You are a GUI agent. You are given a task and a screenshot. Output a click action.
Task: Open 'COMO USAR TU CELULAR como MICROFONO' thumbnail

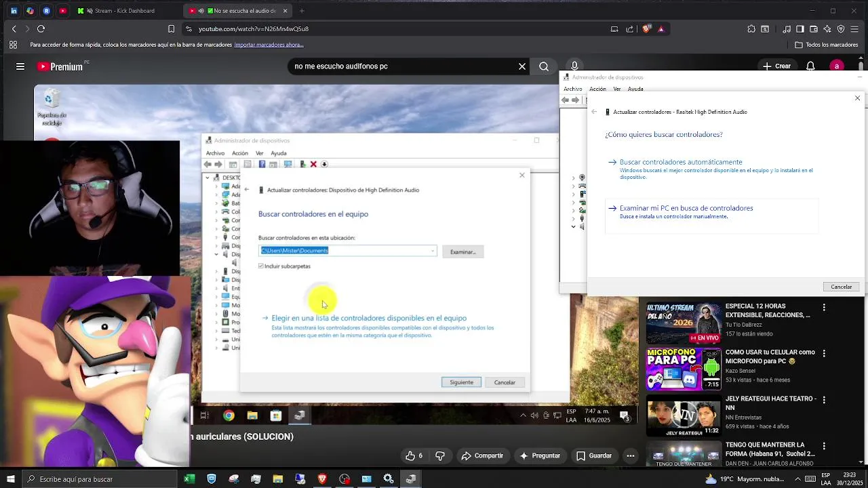click(684, 369)
